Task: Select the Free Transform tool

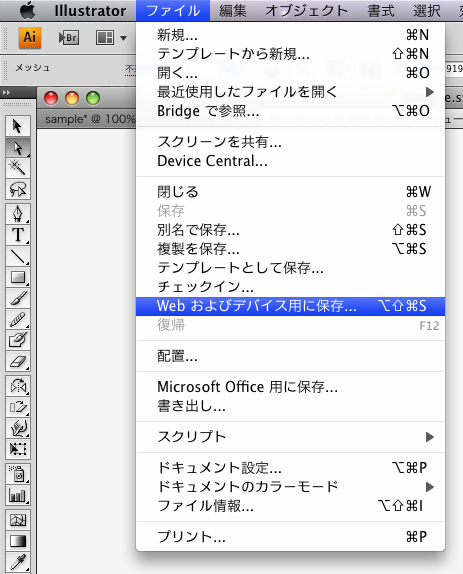Action: [18, 449]
